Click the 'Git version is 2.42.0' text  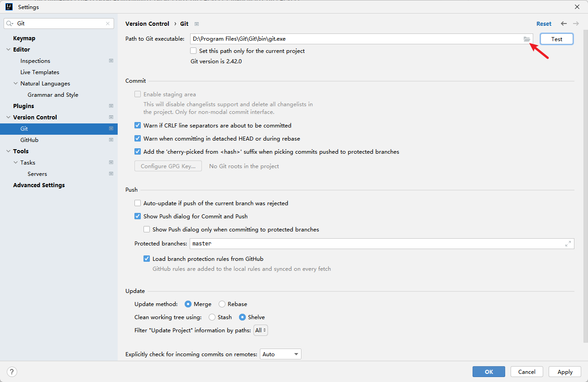point(216,61)
